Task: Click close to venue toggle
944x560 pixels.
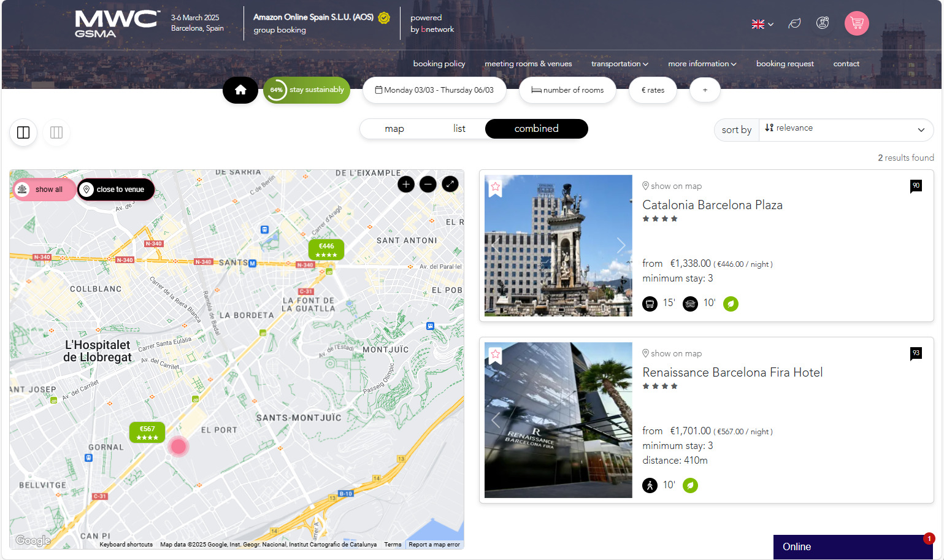Action: point(116,190)
